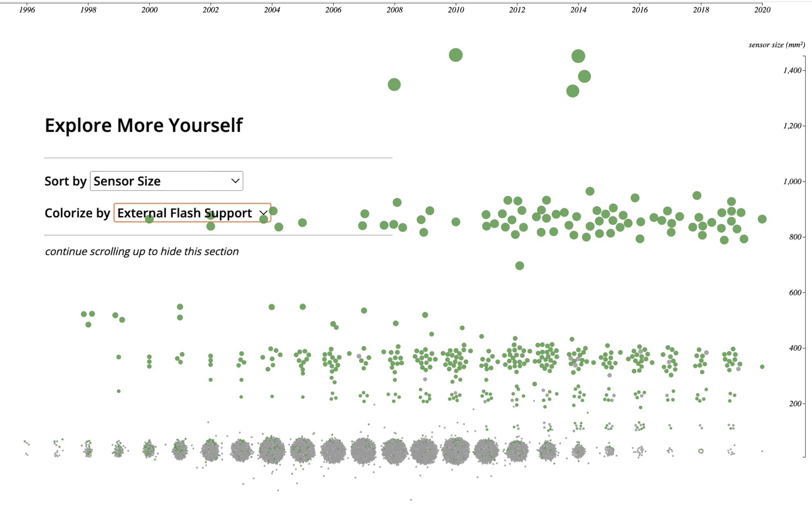Click the topmost large green dot near 2014
The image size is (812, 506).
click(x=578, y=56)
